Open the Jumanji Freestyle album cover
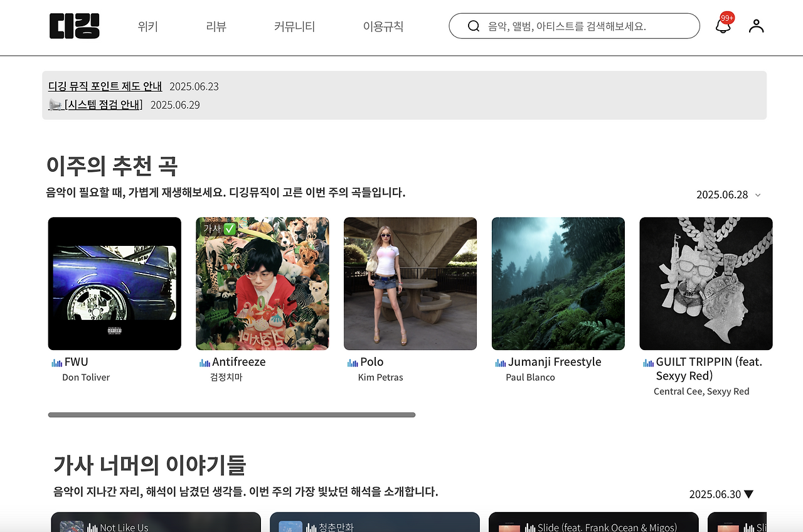Viewport: 803px width, 532px height. pos(558,284)
